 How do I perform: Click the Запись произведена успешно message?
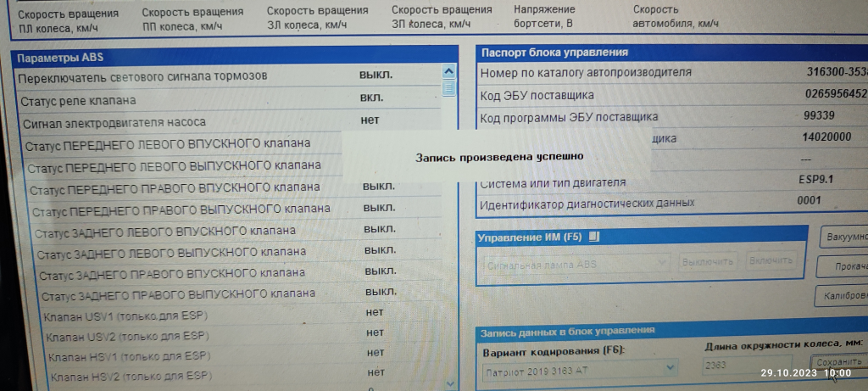pos(498,157)
